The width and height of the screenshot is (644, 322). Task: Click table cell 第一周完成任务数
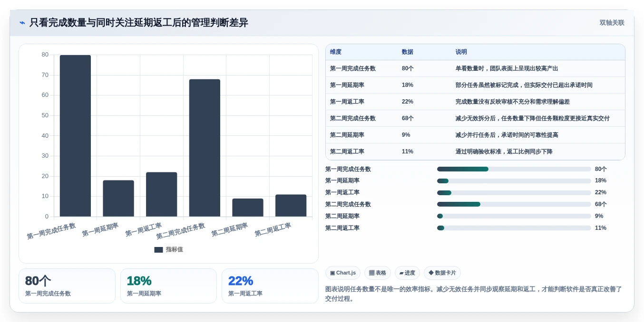pos(353,68)
